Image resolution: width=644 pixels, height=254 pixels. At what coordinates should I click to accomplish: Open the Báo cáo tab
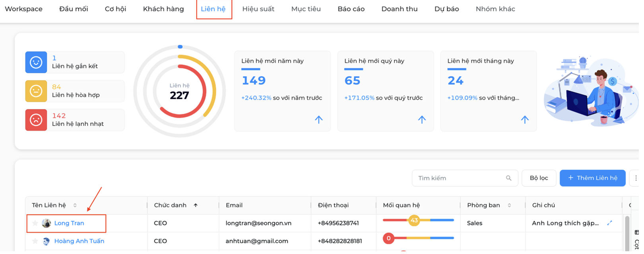pos(351,9)
